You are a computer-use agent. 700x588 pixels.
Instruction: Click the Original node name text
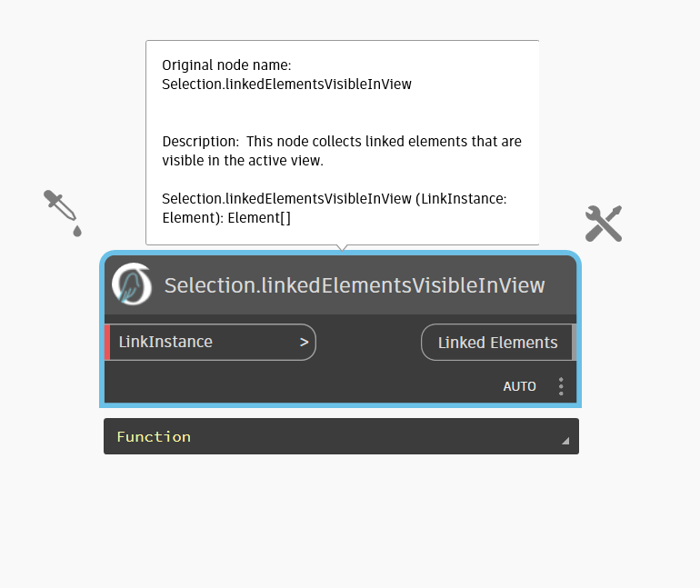tap(286, 75)
